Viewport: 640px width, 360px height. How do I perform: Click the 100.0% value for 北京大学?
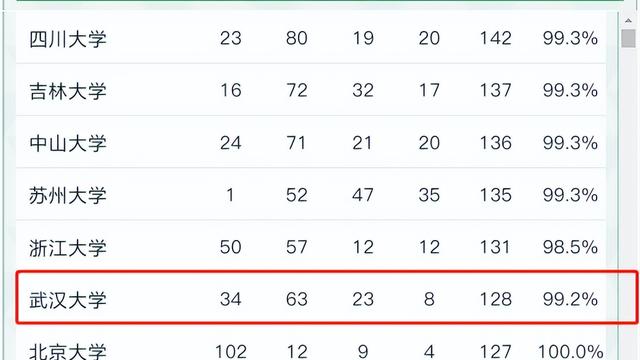tap(570, 351)
